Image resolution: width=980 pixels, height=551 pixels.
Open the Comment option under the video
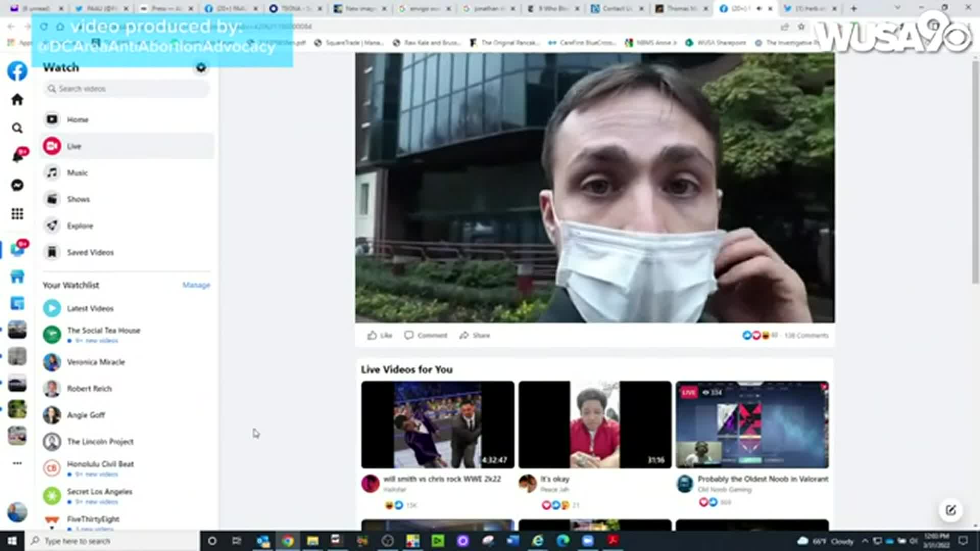coord(426,335)
